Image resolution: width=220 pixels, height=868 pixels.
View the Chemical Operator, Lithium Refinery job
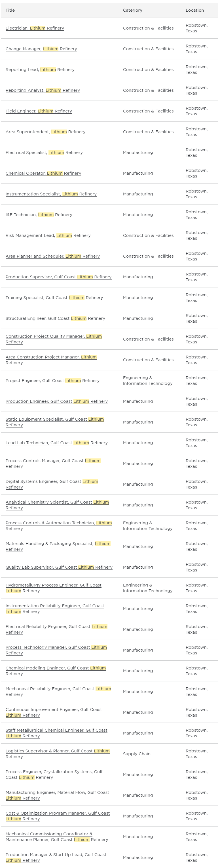click(43, 173)
